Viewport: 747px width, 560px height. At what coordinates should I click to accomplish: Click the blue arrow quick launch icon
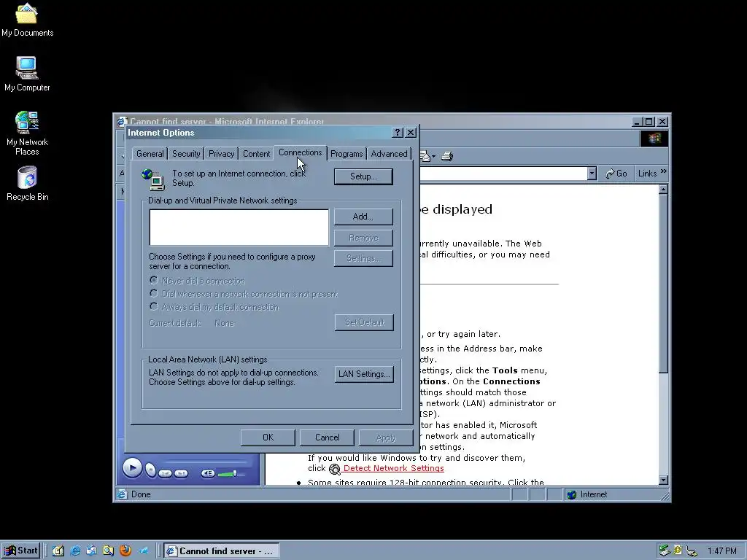point(142,551)
